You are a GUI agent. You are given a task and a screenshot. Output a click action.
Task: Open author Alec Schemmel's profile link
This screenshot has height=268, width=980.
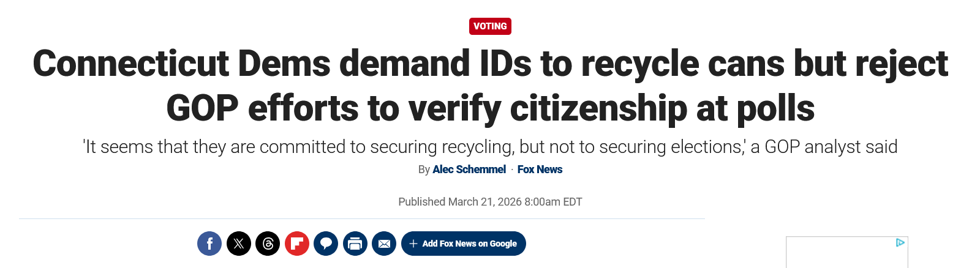point(469,169)
